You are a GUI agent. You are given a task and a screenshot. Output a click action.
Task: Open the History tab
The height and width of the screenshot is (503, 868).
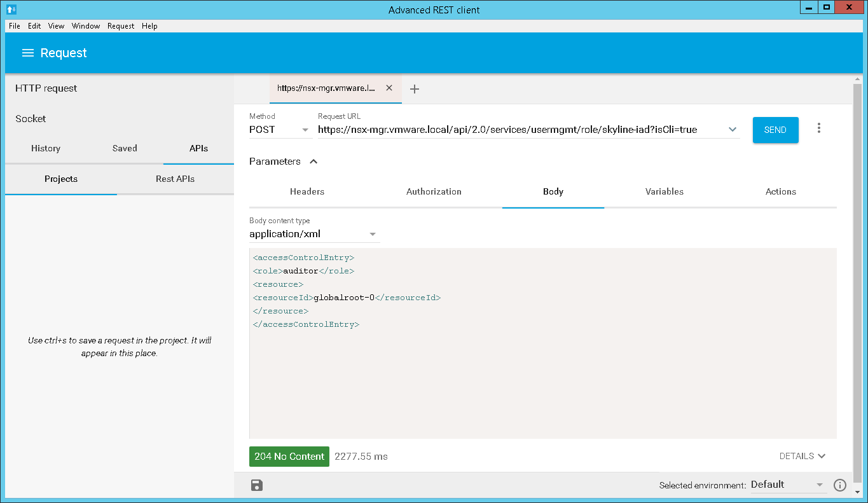point(46,148)
